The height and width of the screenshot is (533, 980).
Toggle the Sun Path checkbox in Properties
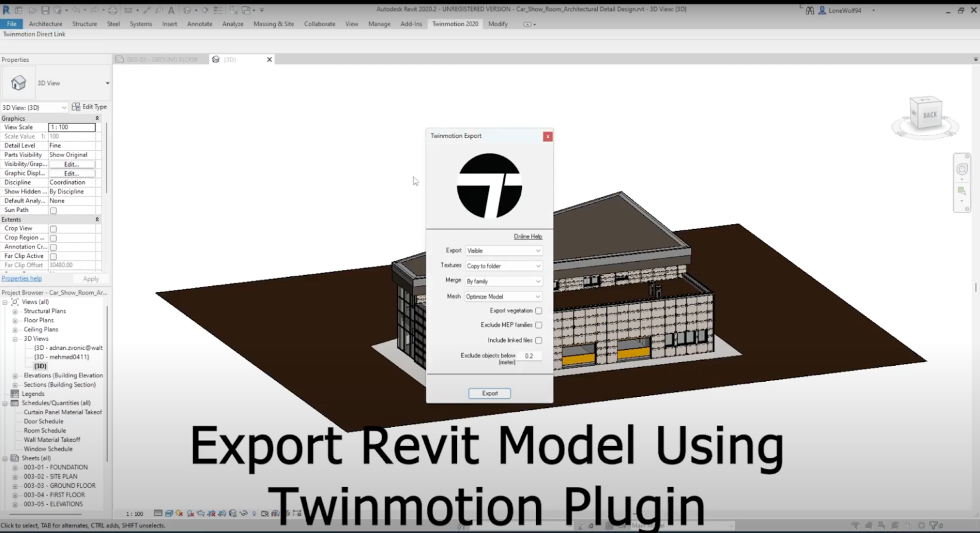54,209
